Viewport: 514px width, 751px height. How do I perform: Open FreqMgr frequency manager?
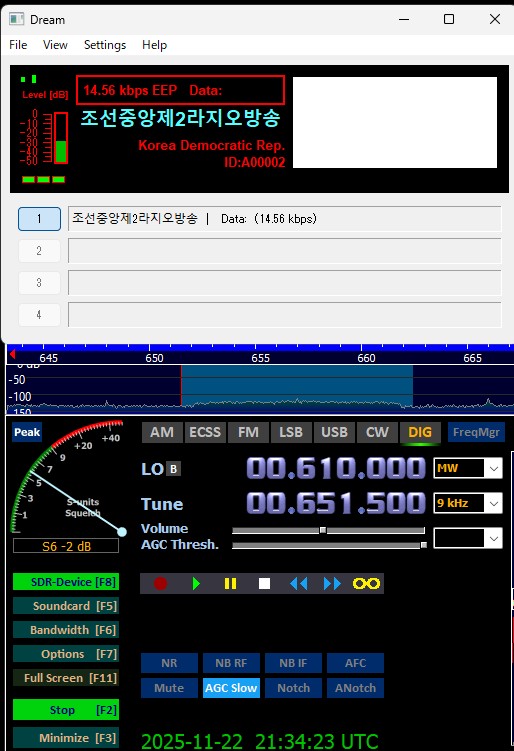tap(476, 432)
